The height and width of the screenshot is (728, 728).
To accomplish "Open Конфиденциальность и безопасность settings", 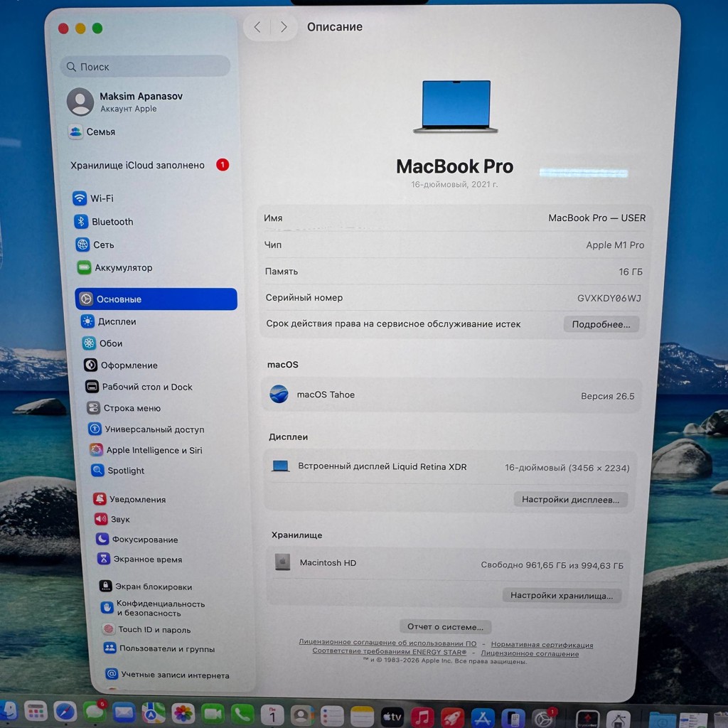I will pyautogui.click(x=153, y=609).
